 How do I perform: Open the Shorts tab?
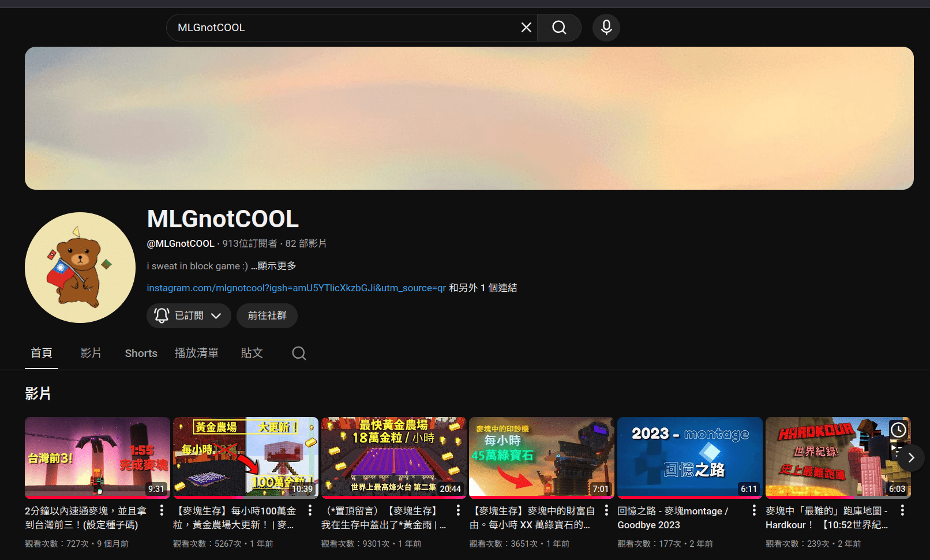pyautogui.click(x=141, y=353)
